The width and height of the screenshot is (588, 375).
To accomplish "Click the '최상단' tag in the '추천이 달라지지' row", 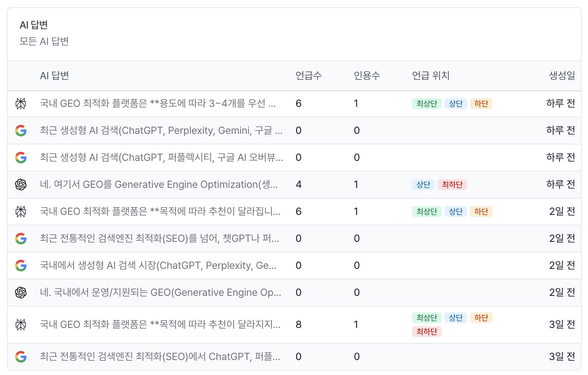I will coord(427,318).
